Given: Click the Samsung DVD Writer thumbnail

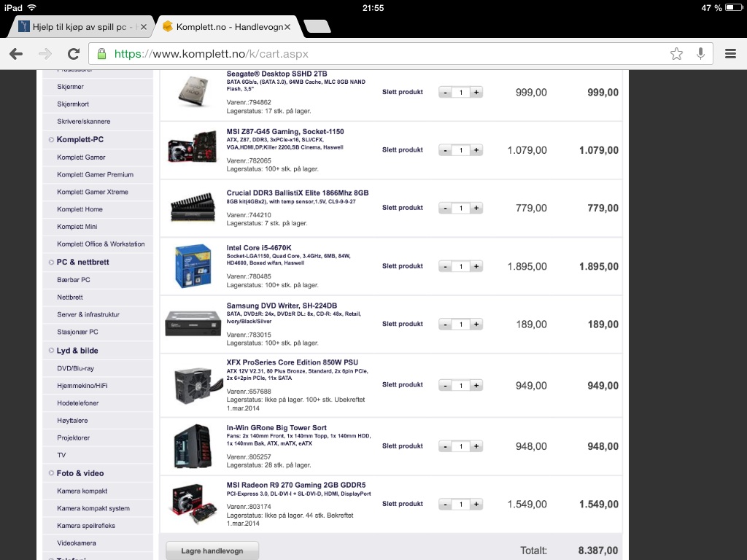Looking at the screenshot, I should (193, 324).
